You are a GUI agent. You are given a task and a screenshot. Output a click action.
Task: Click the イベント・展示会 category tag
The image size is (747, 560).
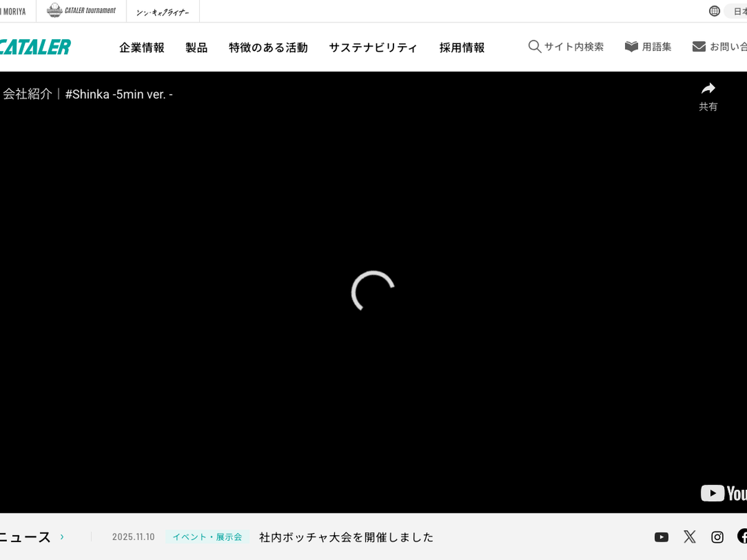pos(207,537)
